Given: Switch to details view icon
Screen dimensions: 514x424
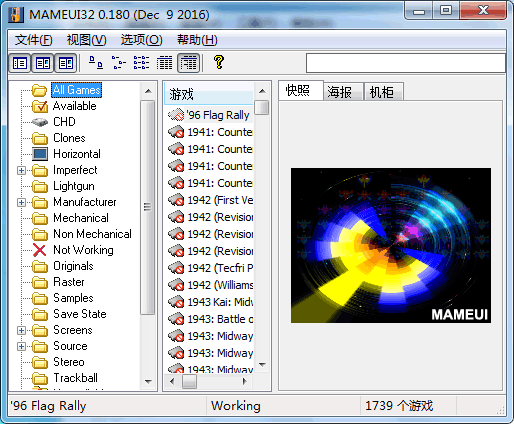Looking at the screenshot, I should [x=164, y=63].
